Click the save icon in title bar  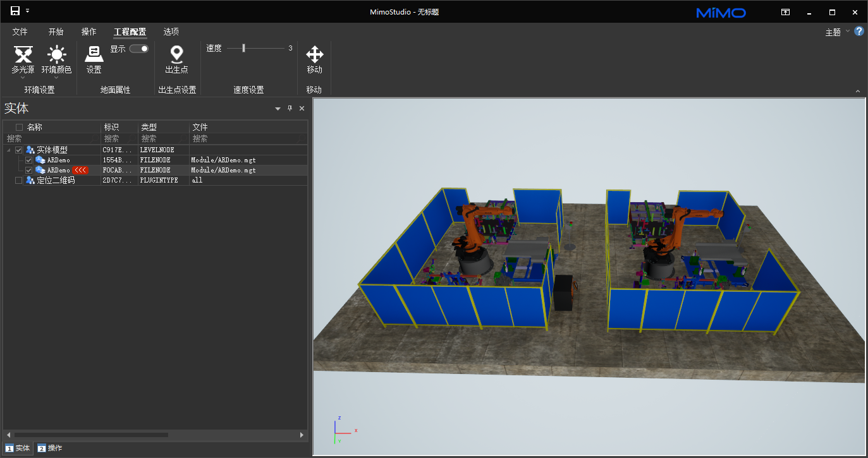(x=15, y=11)
